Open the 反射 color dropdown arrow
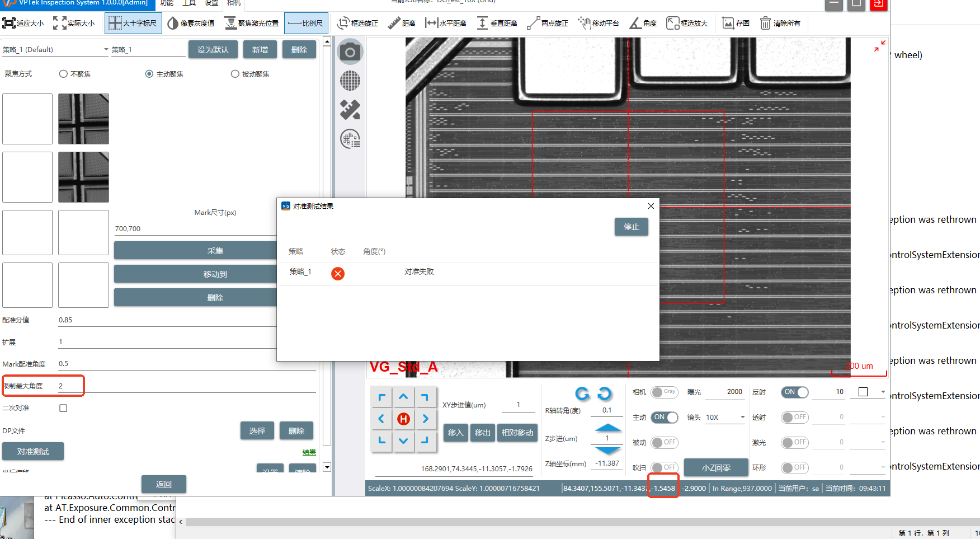Screen dimensions: 980x539 [883, 392]
